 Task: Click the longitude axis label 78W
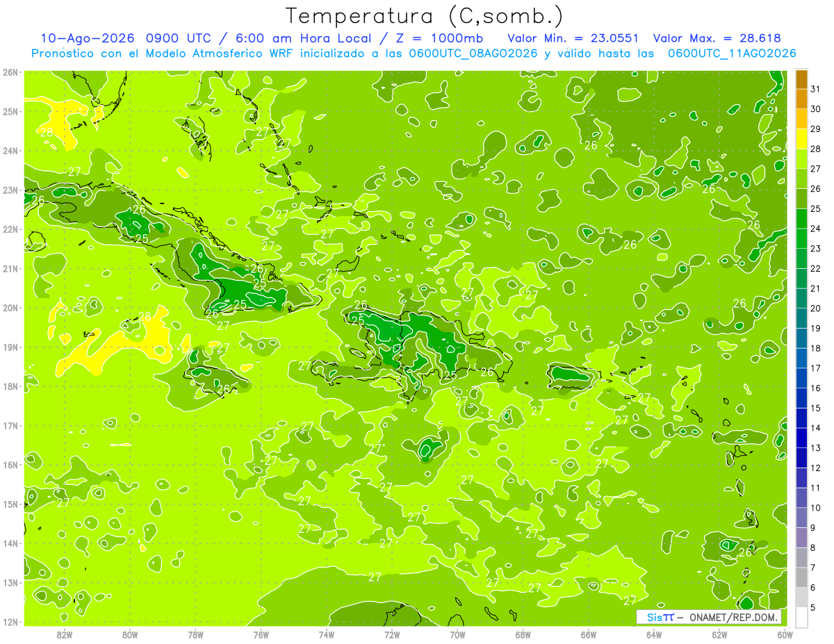pos(195,634)
